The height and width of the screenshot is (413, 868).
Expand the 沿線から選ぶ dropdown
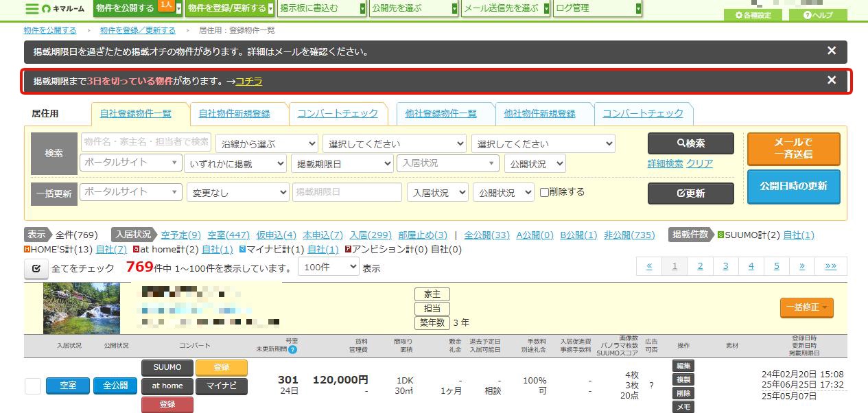pyautogui.click(x=267, y=144)
